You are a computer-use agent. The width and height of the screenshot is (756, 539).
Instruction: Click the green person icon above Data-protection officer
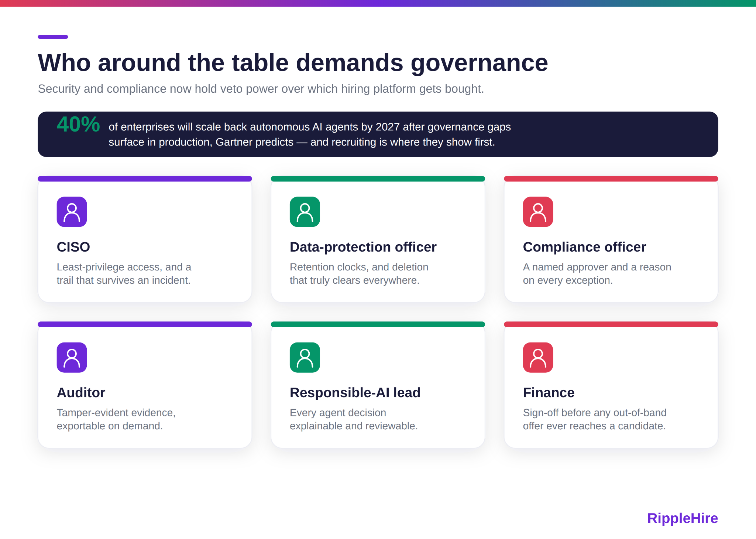[305, 212]
